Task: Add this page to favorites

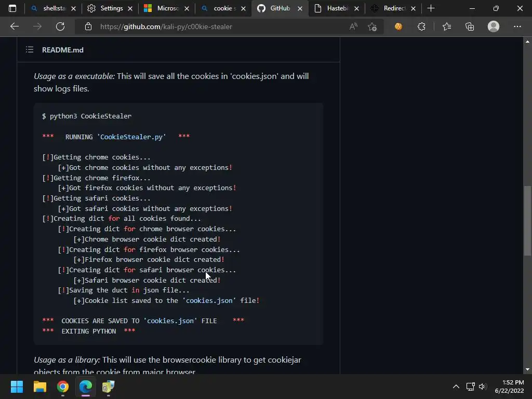Action: pyautogui.click(x=372, y=26)
